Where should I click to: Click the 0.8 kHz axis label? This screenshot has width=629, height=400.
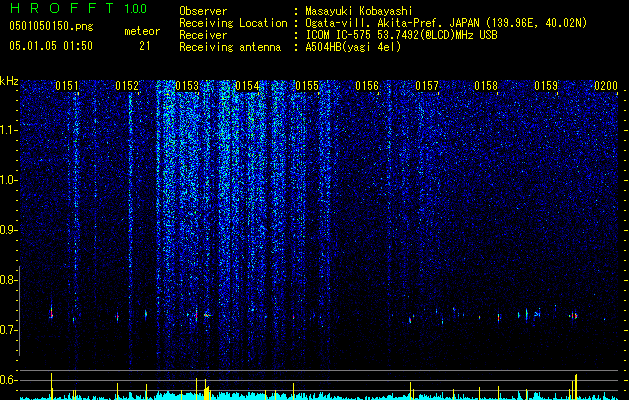[9, 280]
